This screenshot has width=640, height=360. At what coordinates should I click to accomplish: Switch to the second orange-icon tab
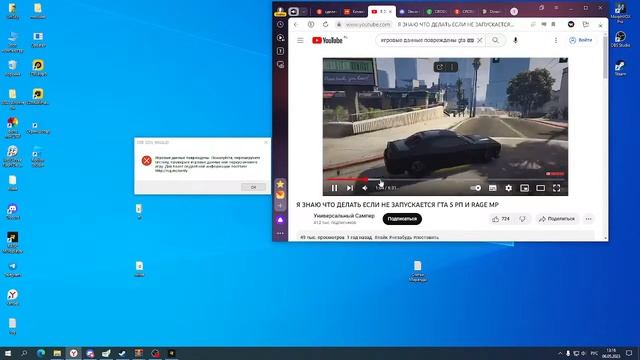pyautogui.click(x=354, y=12)
